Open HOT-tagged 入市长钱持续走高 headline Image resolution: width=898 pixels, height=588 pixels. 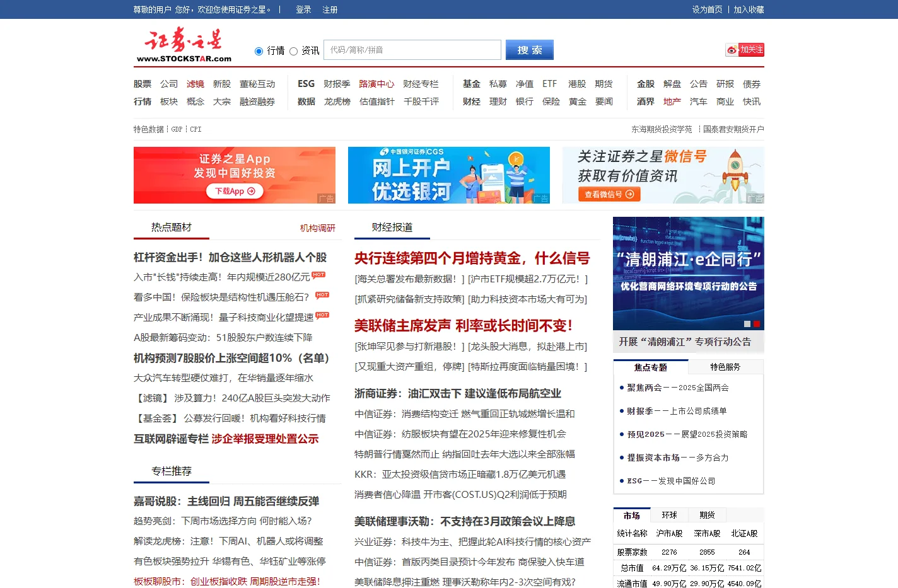click(x=222, y=277)
